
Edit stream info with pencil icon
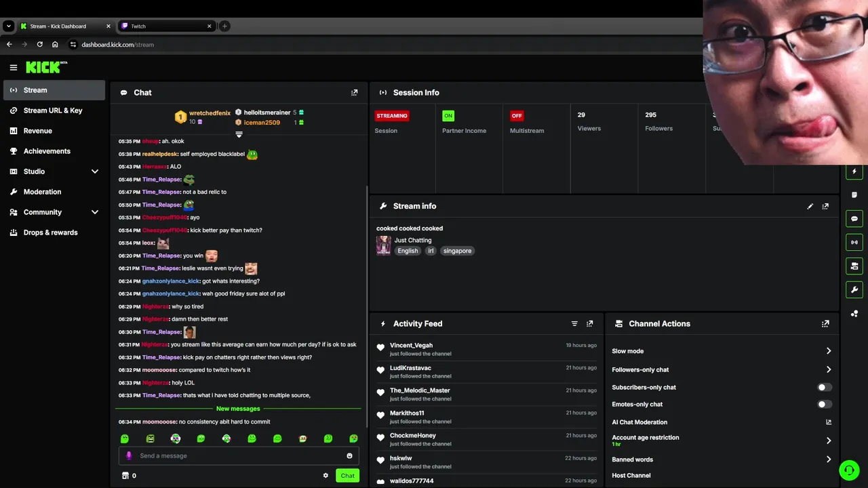pos(810,206)
